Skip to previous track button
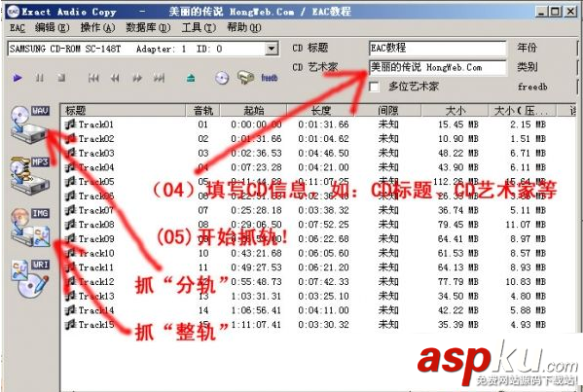 [93, 78]
